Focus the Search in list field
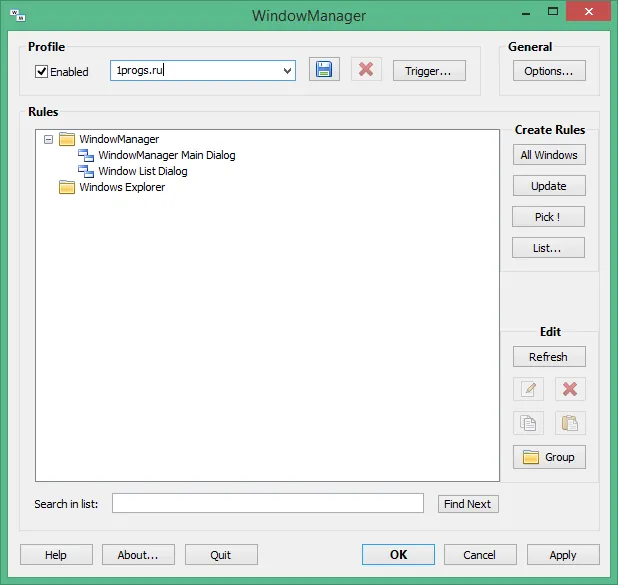 [x=268, y=503]
